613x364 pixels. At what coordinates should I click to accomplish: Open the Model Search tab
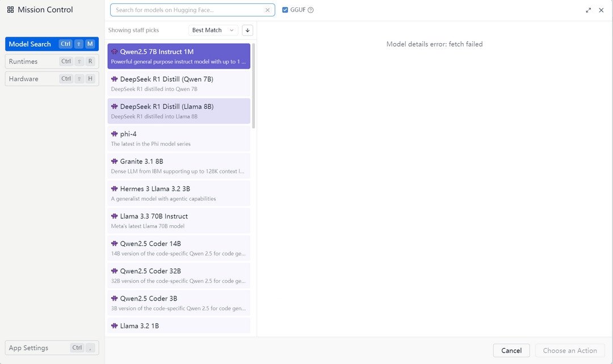tap(52, 44)
